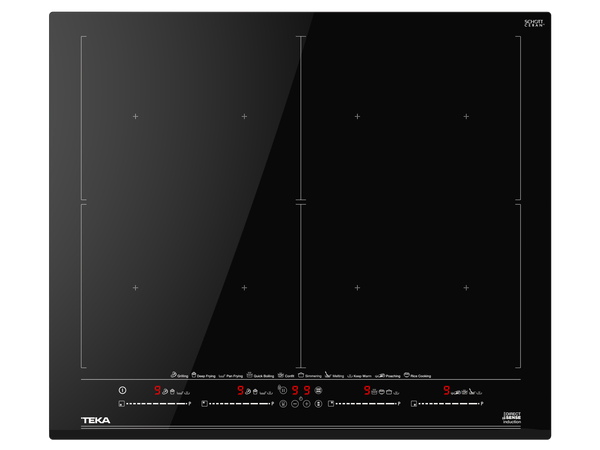Tap Keep Warm icon beside second zone display
The image size is (600, 450).
tap(270, 393)
